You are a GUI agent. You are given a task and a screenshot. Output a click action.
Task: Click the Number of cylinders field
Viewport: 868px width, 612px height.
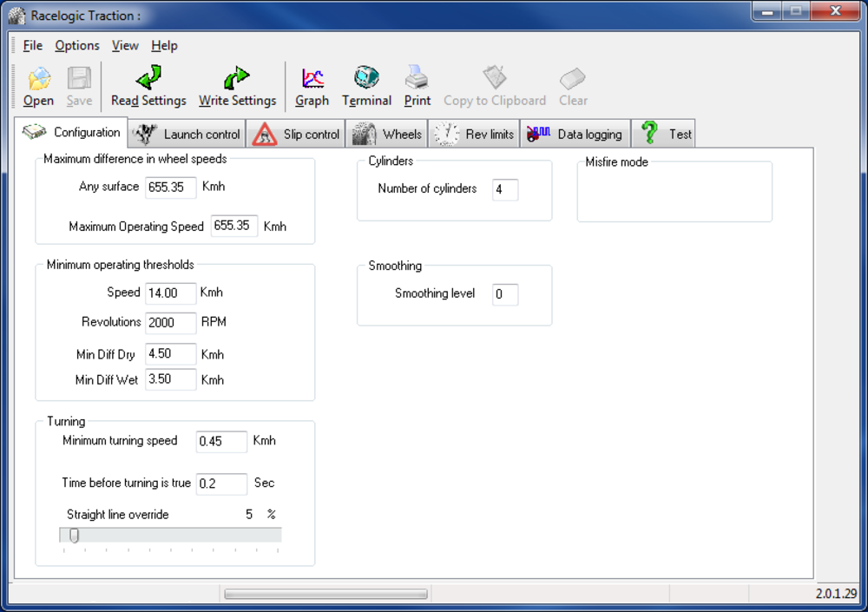pyautogui.click(x=505, y=189)
